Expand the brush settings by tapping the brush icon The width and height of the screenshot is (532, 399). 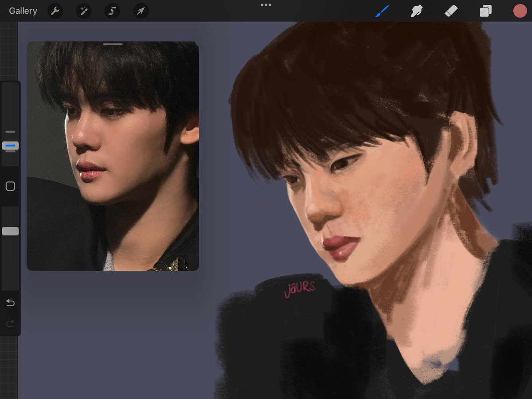tap(382, 11)
